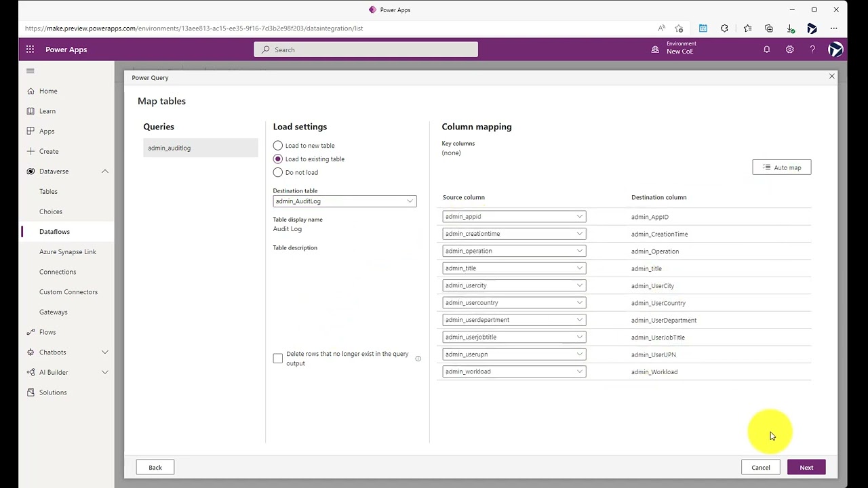Click the Solutions icon in sidebar
Viewport: 868px width, 488px height.
click(31, 392)
